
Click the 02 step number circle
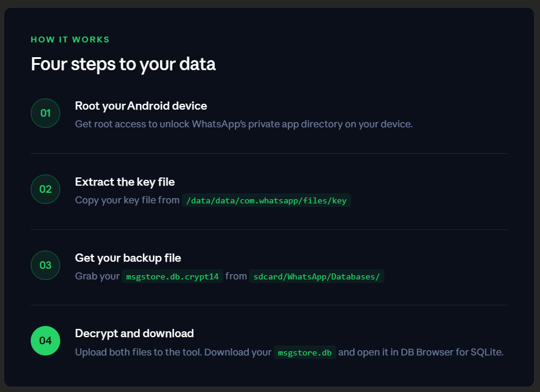point(45,189)
